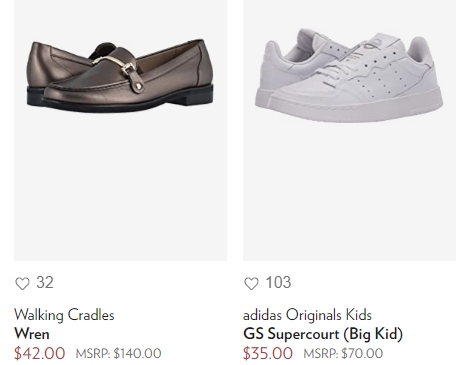This screenshot has width=462, height=365.
Task: Click the white sneaker's laces
Action: [347, 68]
